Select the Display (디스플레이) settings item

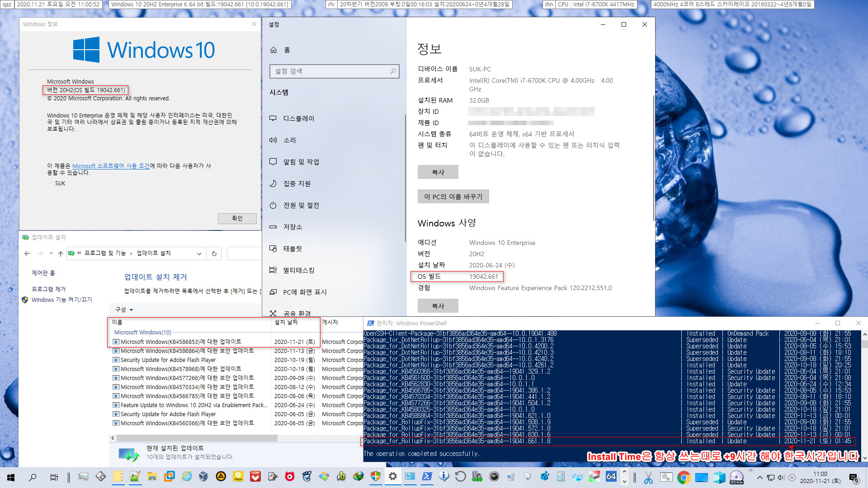[292, 118]
